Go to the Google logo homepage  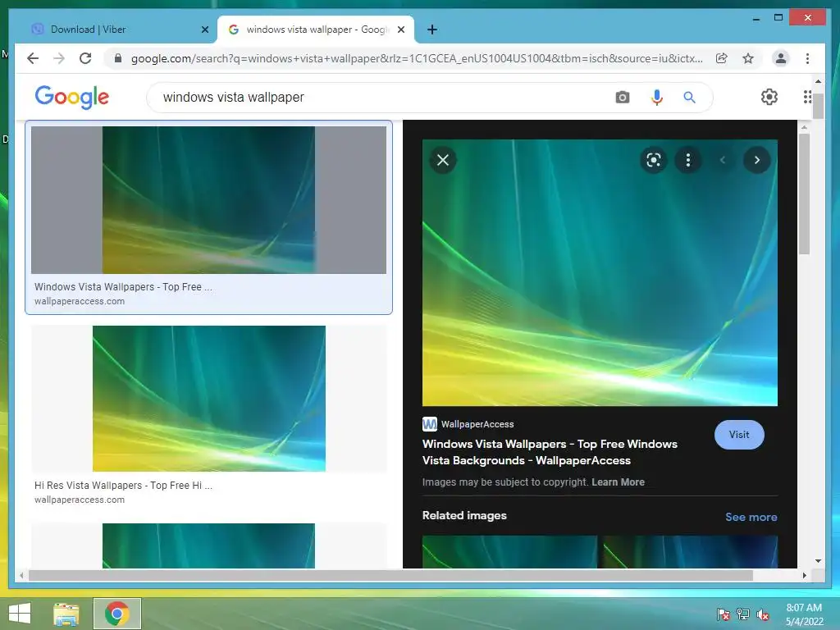coord(72,97)
